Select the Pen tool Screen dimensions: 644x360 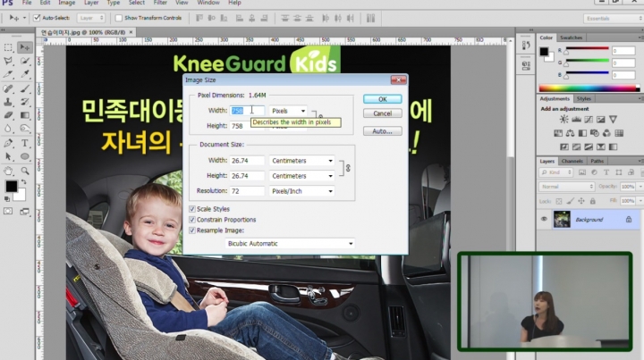pos(8,142)
